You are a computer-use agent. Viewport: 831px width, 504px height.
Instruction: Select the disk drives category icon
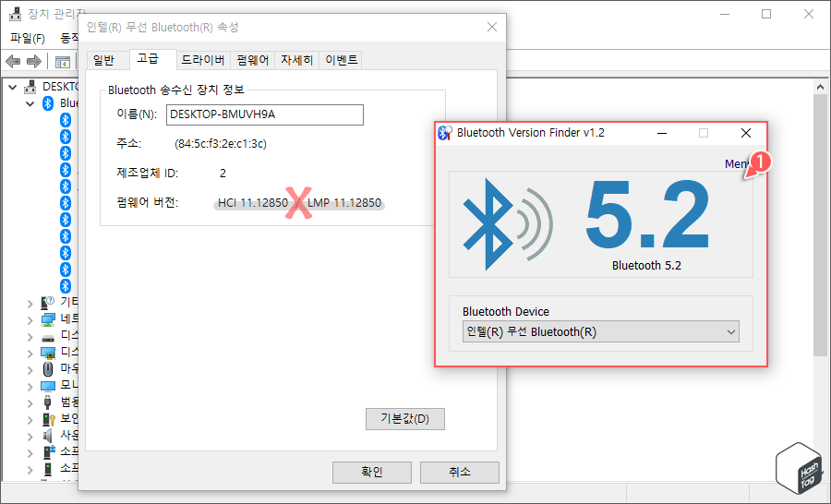[x=48, y=336]
